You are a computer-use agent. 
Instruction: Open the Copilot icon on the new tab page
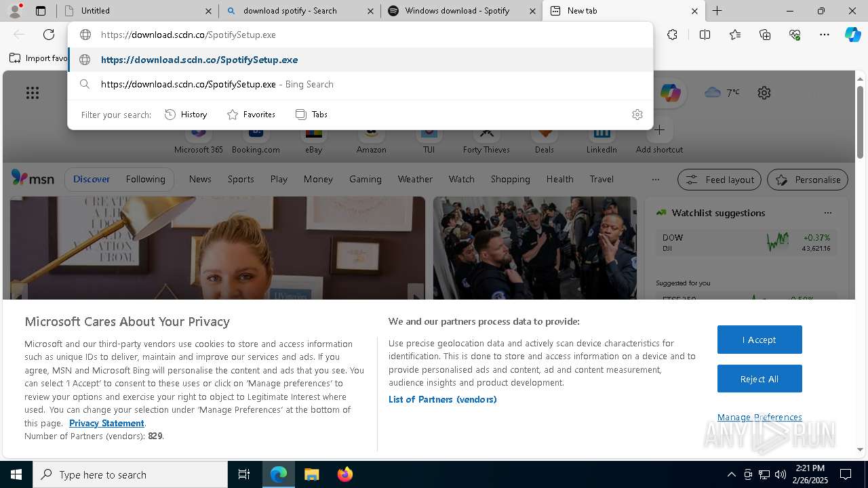(670, 93)
